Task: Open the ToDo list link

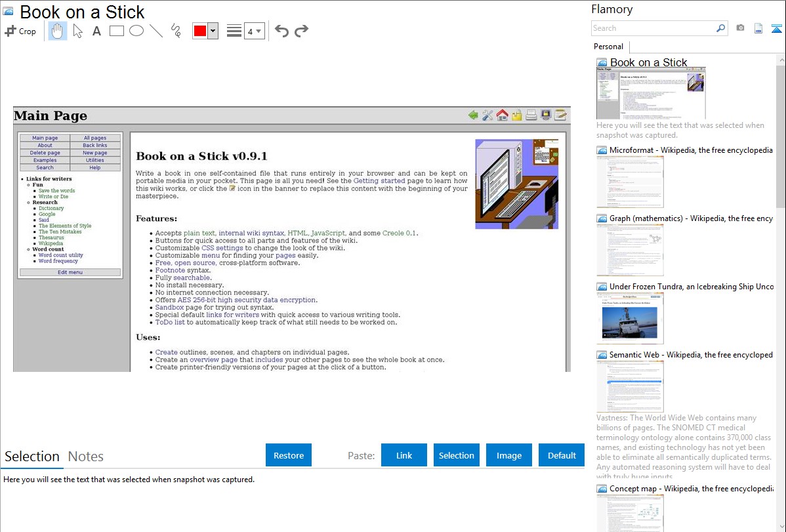Action: click(170, 322)
